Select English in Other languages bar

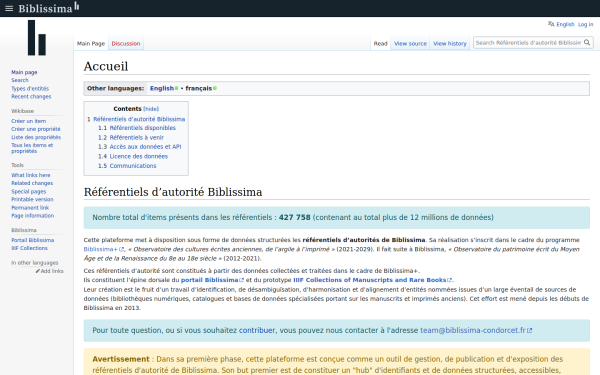161,88
